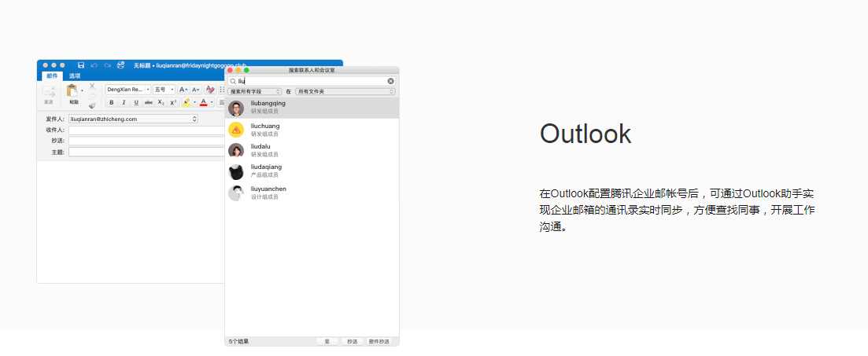This screenshot has width=868, height=356.
Task: Click the Paste (粘贴) clipboard icon
Action: click(72, 93)
